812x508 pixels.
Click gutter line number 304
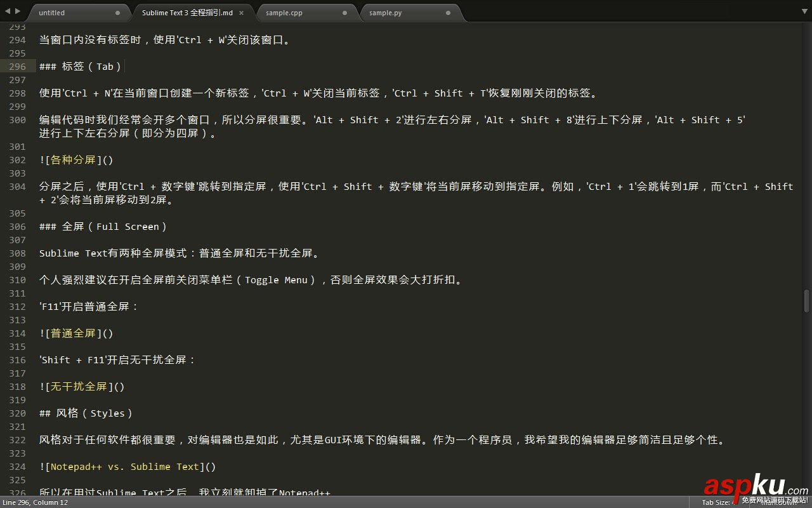pos(17,187)
